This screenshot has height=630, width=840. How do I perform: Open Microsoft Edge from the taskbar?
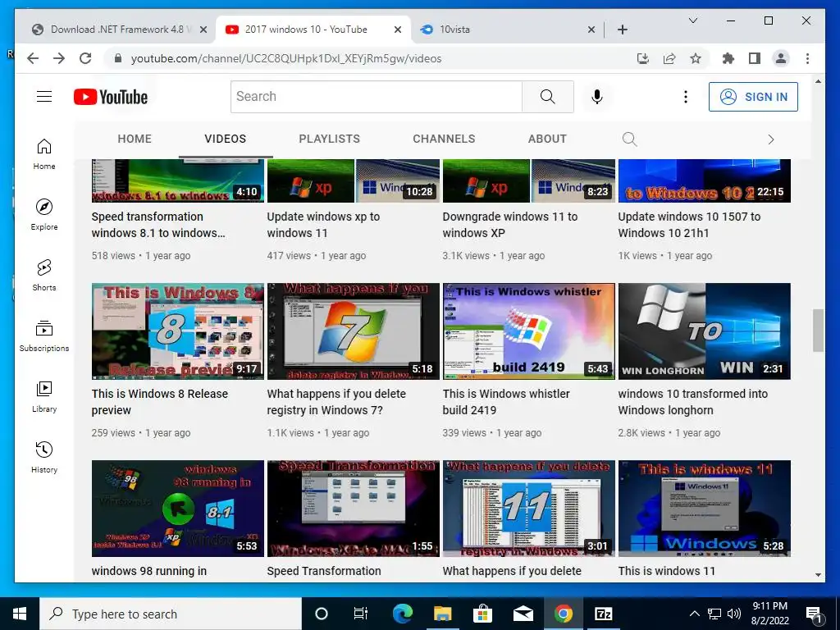click(x=402, y=614)
